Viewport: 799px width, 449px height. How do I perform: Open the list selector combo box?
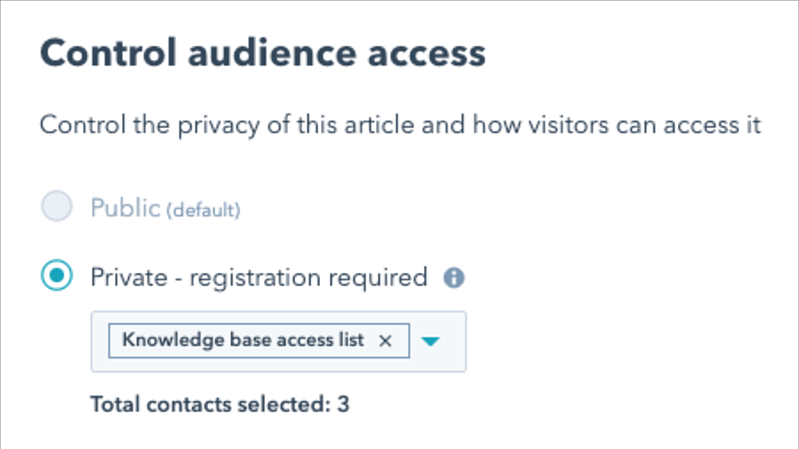[278, 341]
